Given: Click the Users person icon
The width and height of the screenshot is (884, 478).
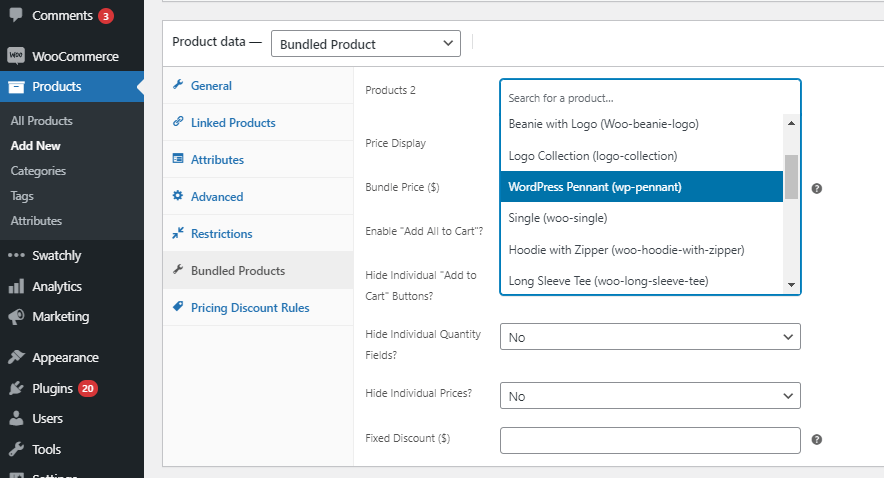Looking at the screenshot, I should [16, 418].
